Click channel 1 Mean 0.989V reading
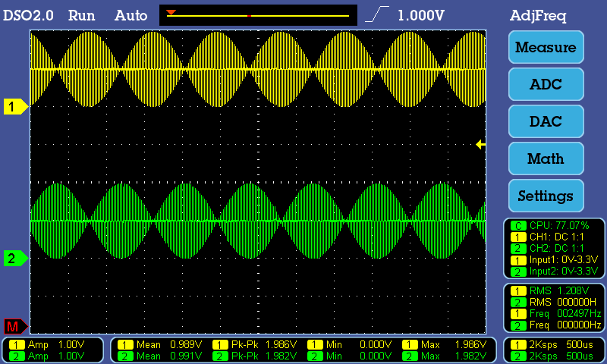This screenshot has width=607, height=364. point(159,344)
